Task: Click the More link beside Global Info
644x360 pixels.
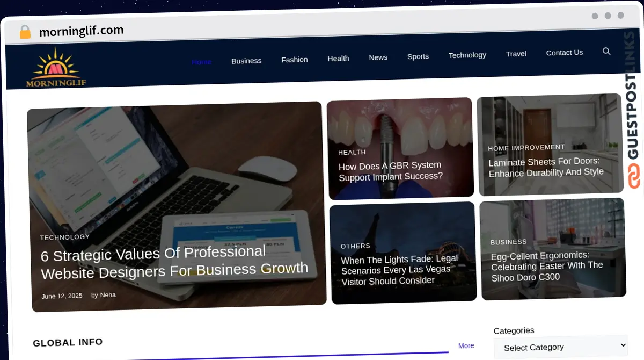Action: point(466,345)
